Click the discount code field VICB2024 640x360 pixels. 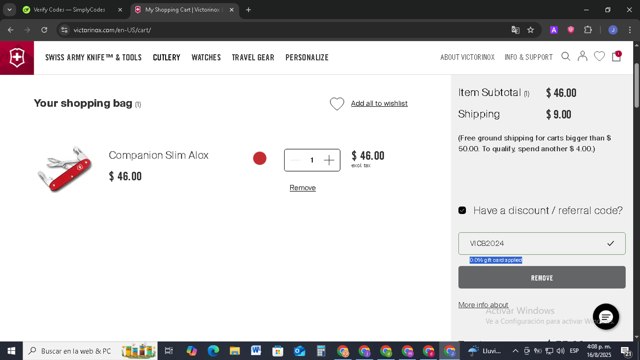pyautogui.click(x=542, y=244)
